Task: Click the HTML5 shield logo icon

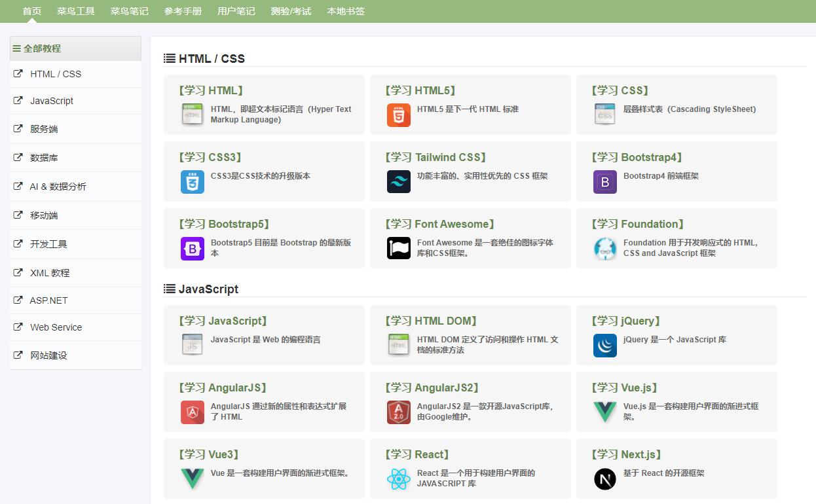Action: (x=399, y=115)
